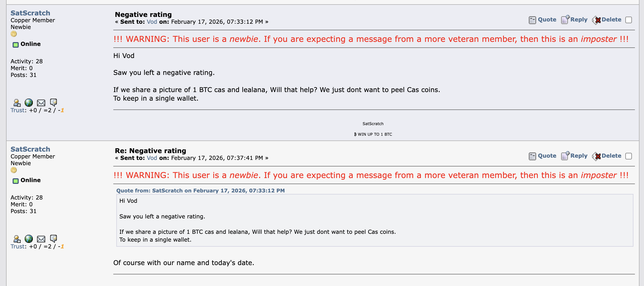Click the speech bubble icon in the first message
This screenshot has height=286, width=644.
point(53,102)
